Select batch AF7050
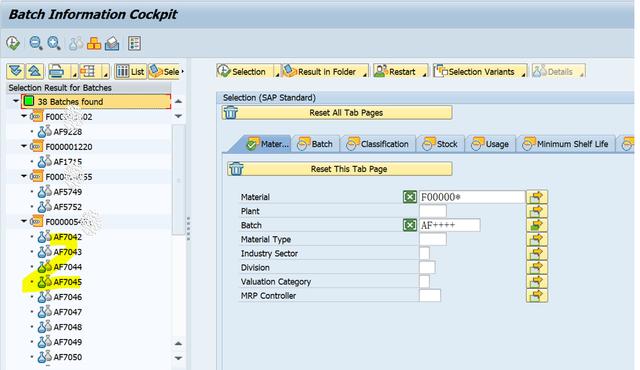The height and width of the screenshot is (370, 640). [68, 357]
